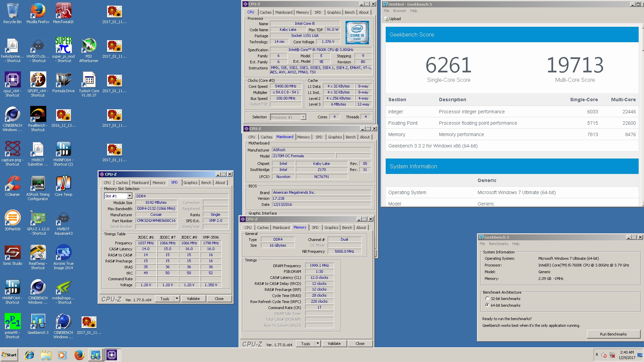The width and height of the screenshot is (644, 362).
Task: Click Validate in SPD CPU-Z window
Action: click(193, 299)
